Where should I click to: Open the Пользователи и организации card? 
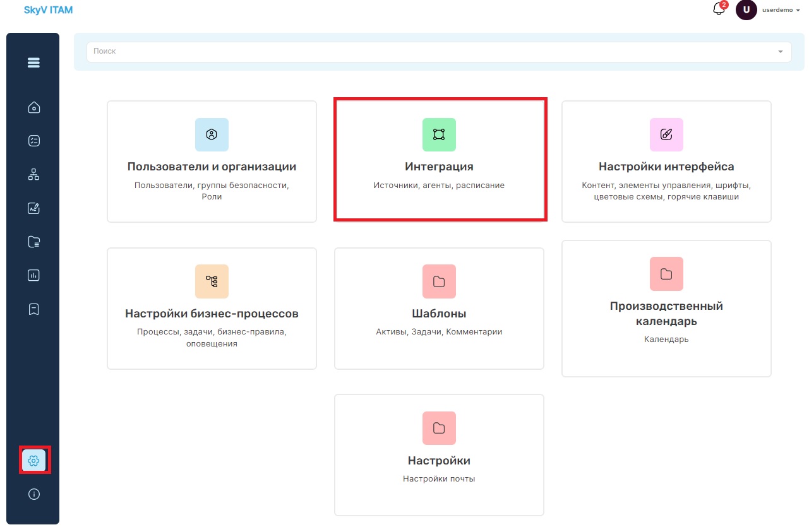click(212, 162)
